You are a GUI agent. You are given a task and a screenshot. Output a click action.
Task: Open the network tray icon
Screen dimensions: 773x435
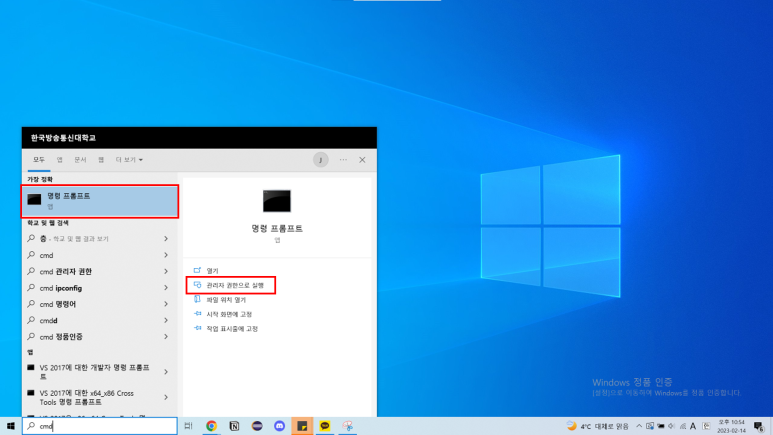pos(682,426)
